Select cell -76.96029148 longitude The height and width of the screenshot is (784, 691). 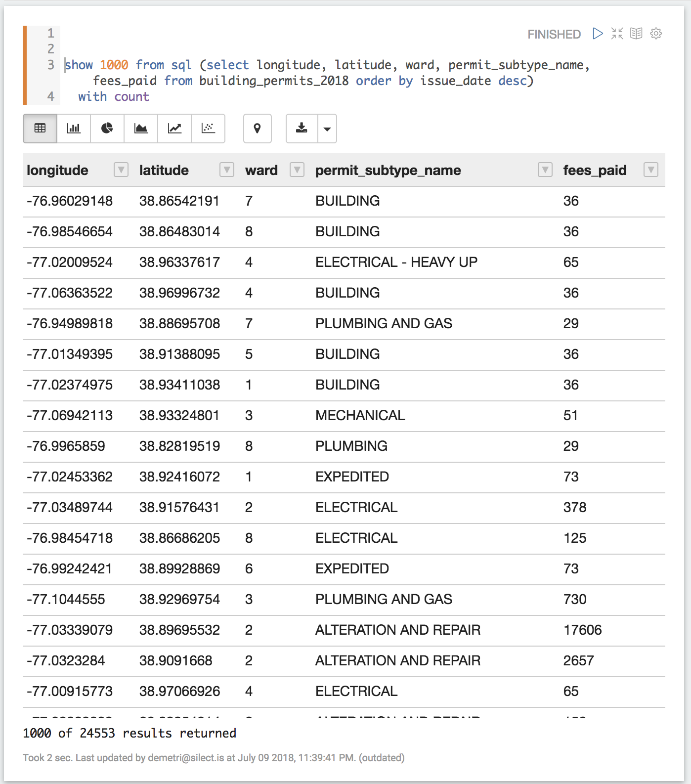(x=70, y=201)
